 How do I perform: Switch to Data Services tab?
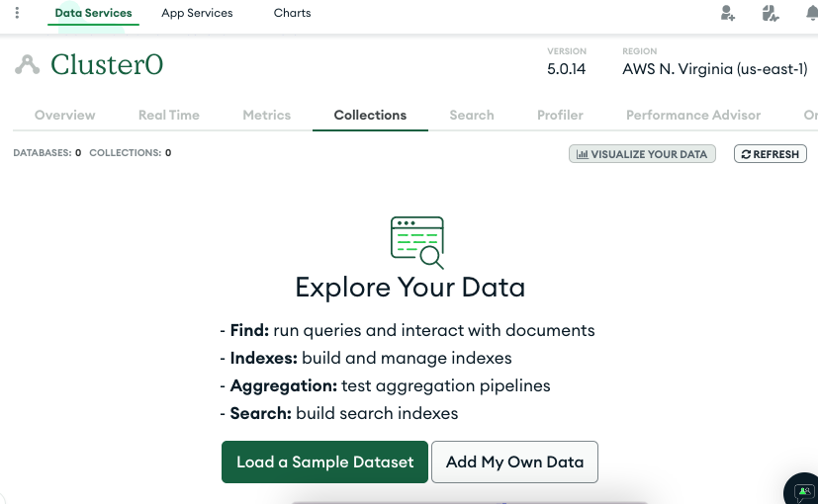tap(93, 13)
